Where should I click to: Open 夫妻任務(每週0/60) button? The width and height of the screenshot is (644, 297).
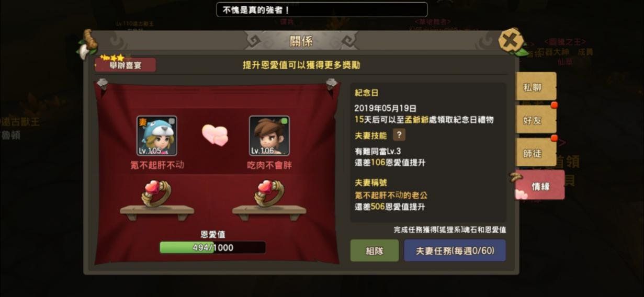point(455,250)
